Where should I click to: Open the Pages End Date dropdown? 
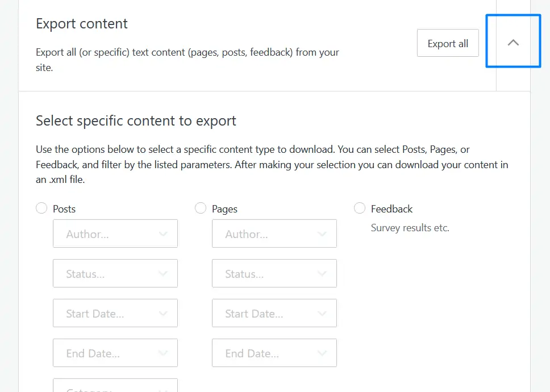pos(274,353)
